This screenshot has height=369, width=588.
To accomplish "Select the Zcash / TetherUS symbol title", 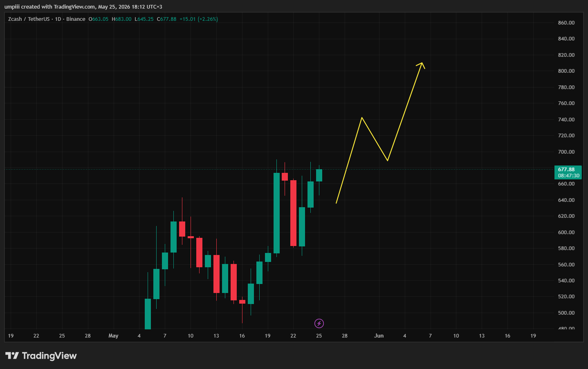I will (29, 19).
